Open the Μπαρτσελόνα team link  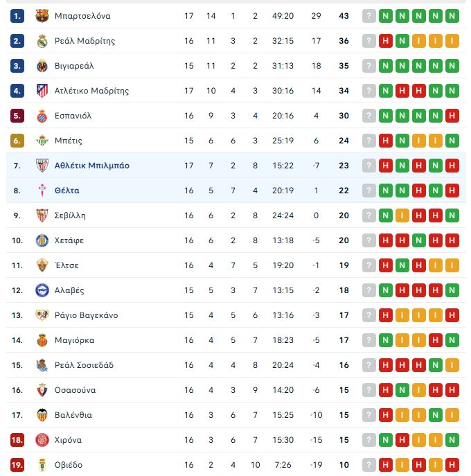pos(82,16)
